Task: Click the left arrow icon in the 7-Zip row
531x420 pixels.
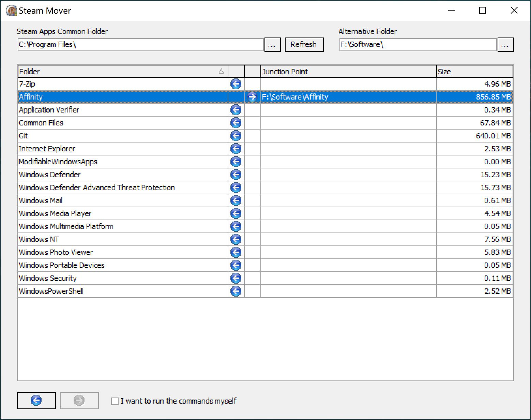Action: [236, 84]
